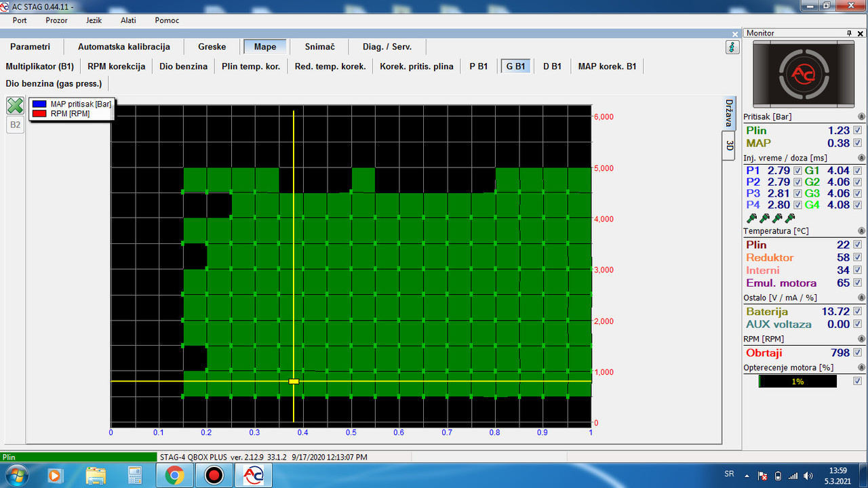This screenshot has width=868, height=488.
Task: Click the first green injector icon
Action: tap(751, 218)
